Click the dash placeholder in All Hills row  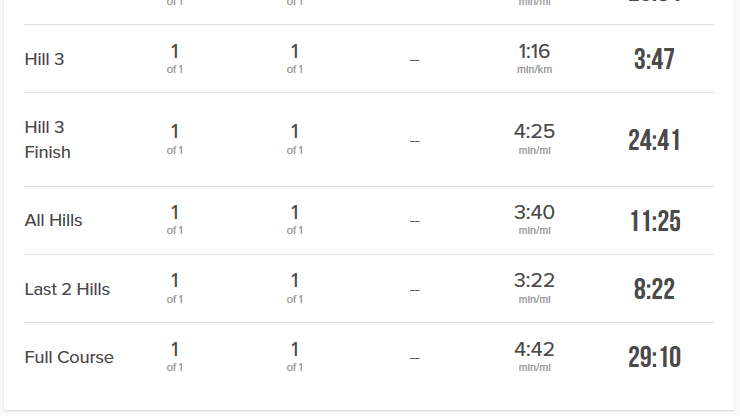pos(414,221)
